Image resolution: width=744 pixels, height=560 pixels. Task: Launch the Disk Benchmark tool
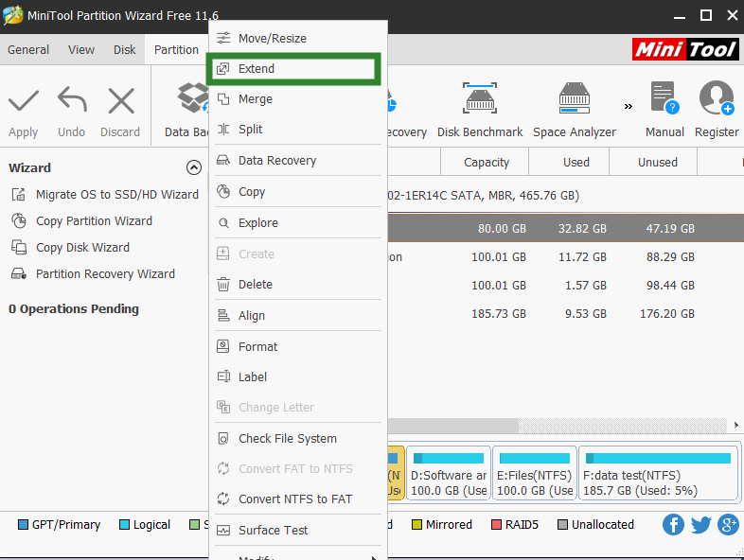[x=480, y=110]
